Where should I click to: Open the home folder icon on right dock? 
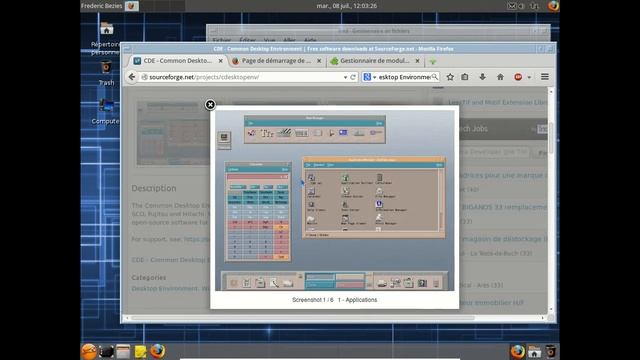(x=534, y=352)
